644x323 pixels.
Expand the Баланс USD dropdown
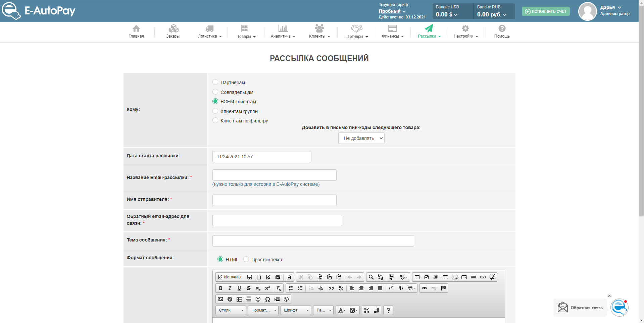tap(446, 14)
